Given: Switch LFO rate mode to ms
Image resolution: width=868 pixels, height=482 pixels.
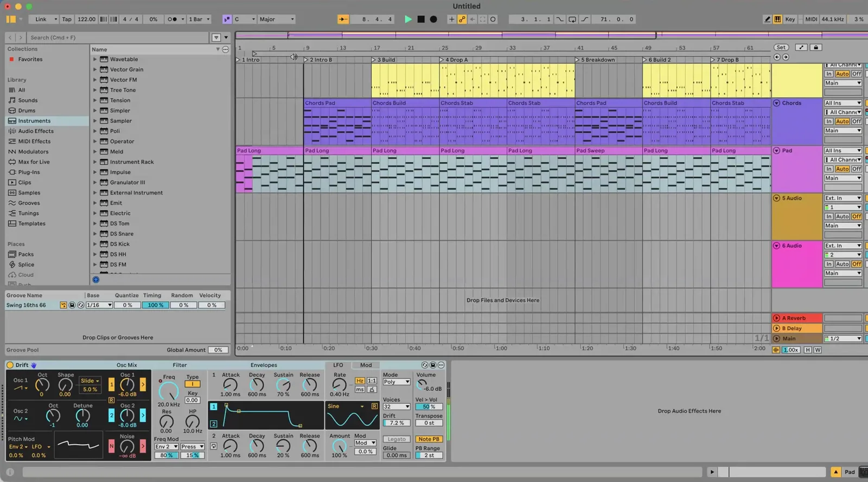Looking at the screenshot, I should (x=360, y=389).
